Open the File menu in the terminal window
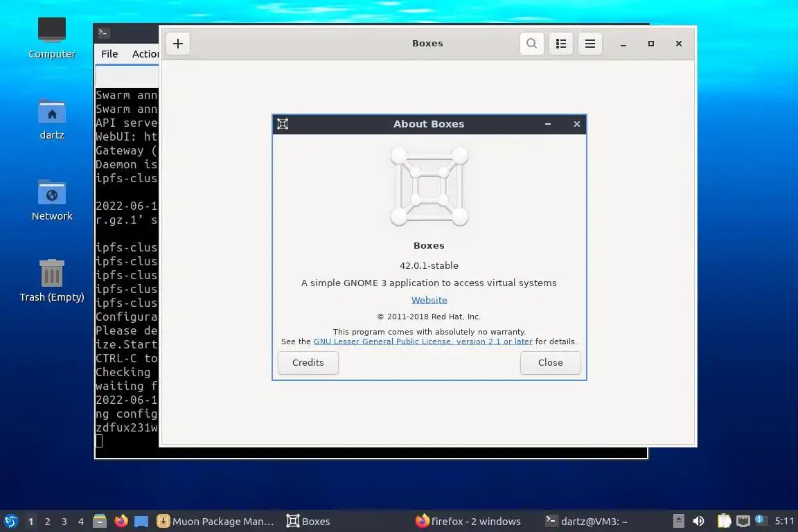 point(109,54)
